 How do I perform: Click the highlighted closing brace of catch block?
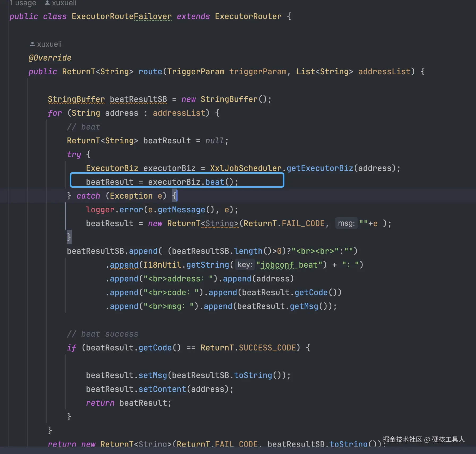tap(69, 237)
